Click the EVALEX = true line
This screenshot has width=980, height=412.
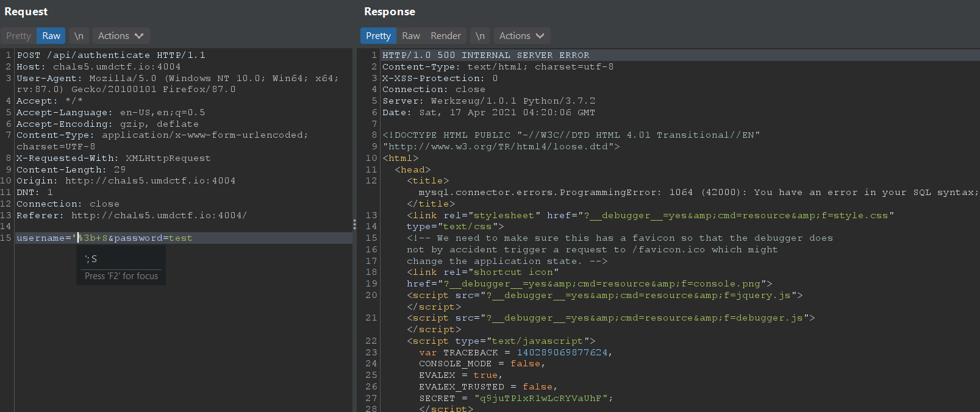coord(461,375)
